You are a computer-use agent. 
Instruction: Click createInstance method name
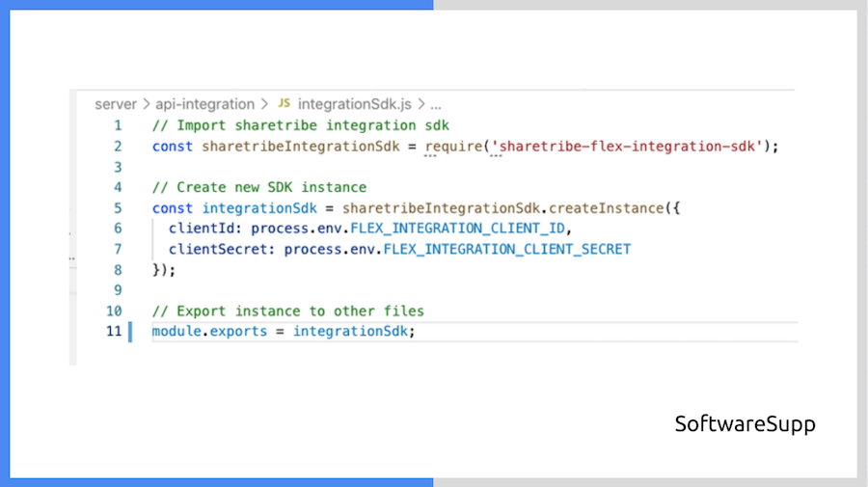pos(607,207)
